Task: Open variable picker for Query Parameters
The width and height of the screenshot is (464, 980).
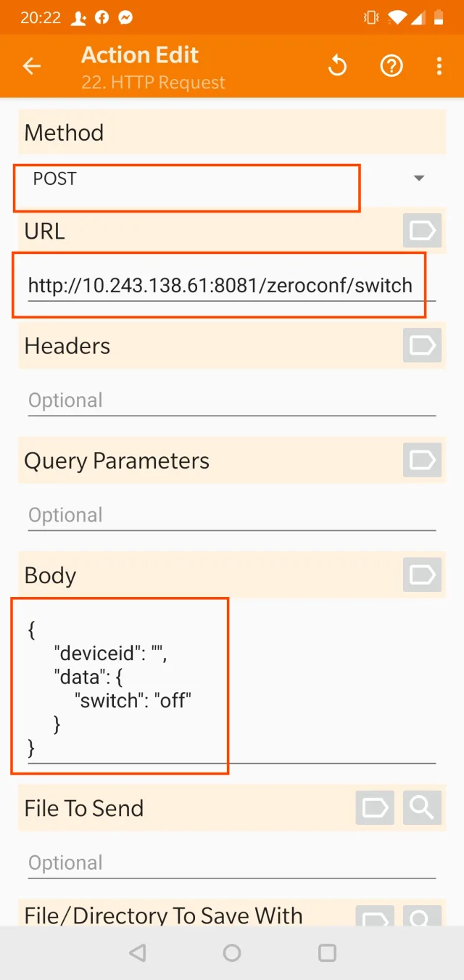Action: (421, 460)
